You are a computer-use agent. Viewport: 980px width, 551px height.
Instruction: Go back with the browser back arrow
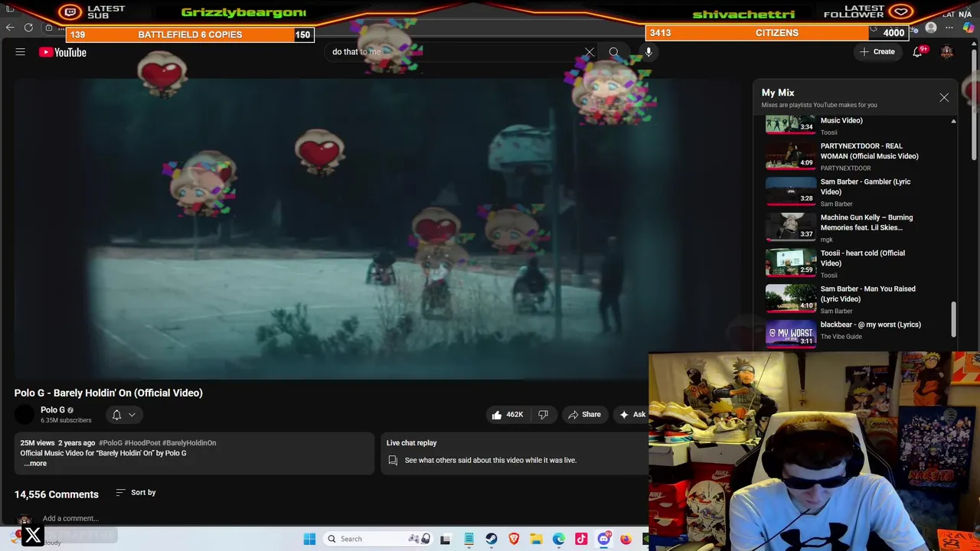click(x=10, y=28)
